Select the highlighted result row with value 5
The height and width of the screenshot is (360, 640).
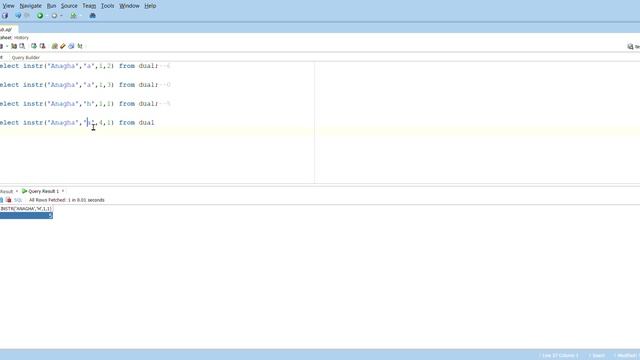click(26, 216)
